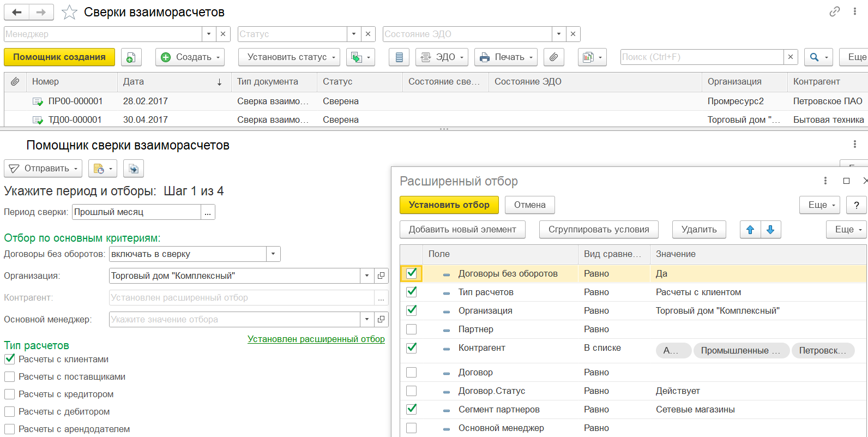Open the Менеджер filter dropdown
The image size is (868, 437).
tap(209, 34)
